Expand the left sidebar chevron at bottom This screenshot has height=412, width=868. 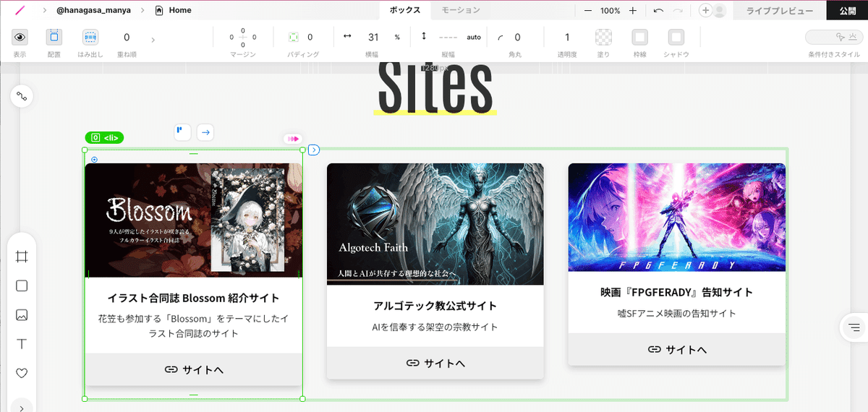point(22,408)
